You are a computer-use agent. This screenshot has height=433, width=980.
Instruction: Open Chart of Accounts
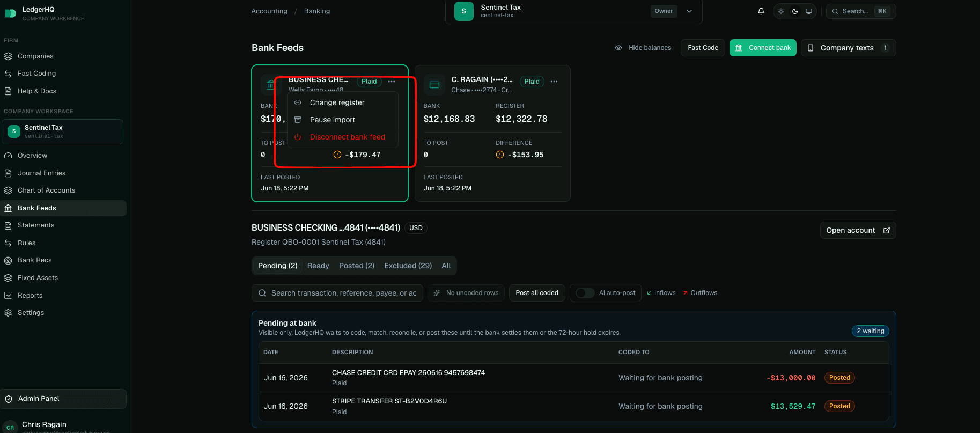pos(63,190)
